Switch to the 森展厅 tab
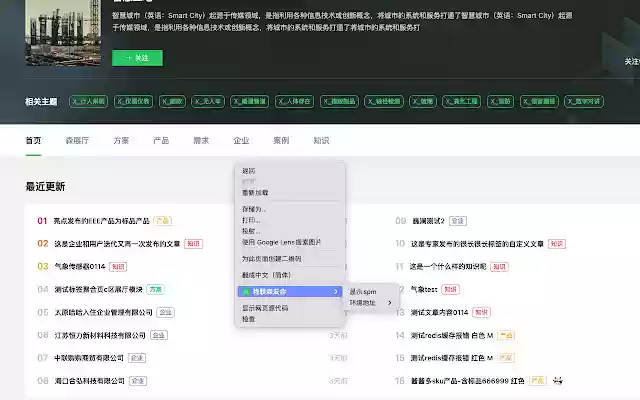 coord(77,141)
